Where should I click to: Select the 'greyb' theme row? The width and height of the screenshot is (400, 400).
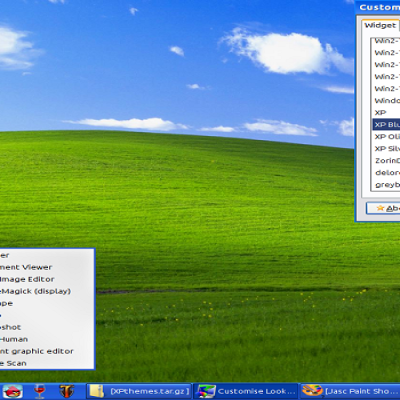[386, 185]
